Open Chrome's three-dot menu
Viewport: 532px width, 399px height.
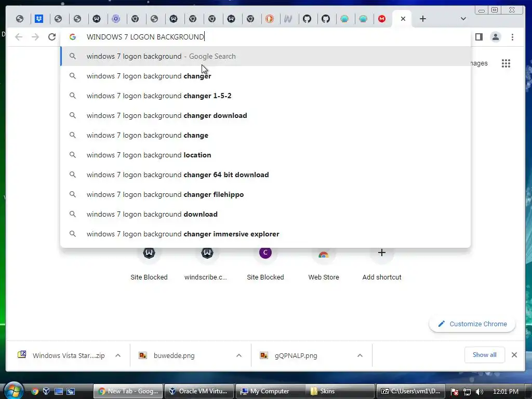[x=512, y=37]
